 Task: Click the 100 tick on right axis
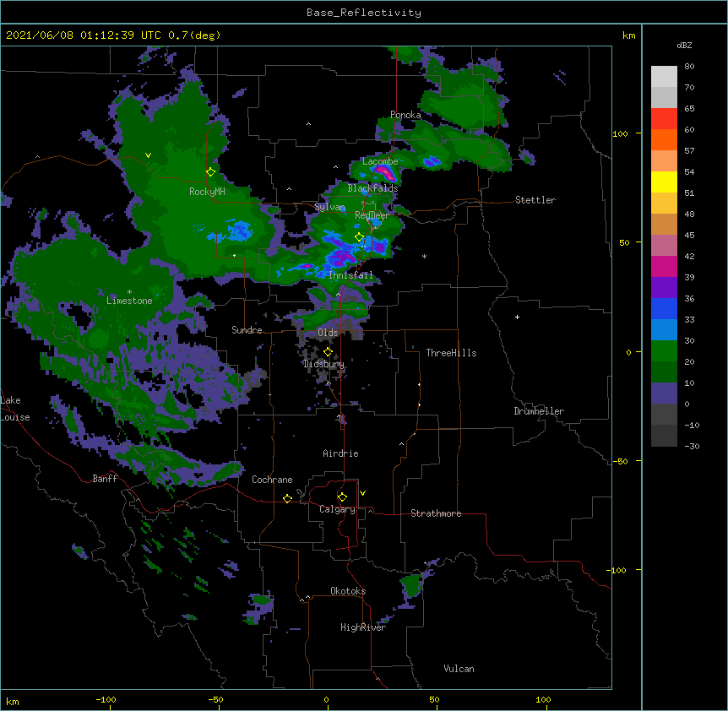[620, 133]
